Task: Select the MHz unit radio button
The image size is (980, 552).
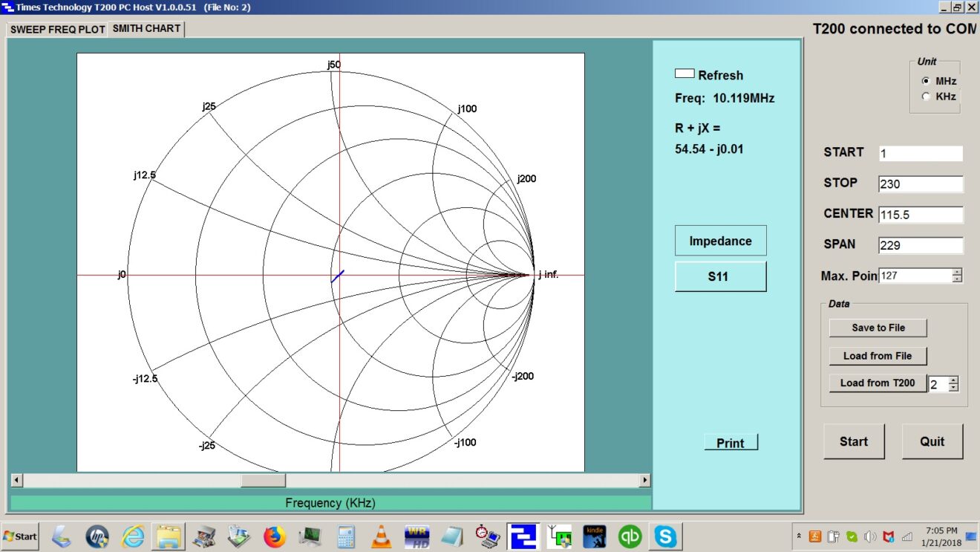Action: click(926, 81)
